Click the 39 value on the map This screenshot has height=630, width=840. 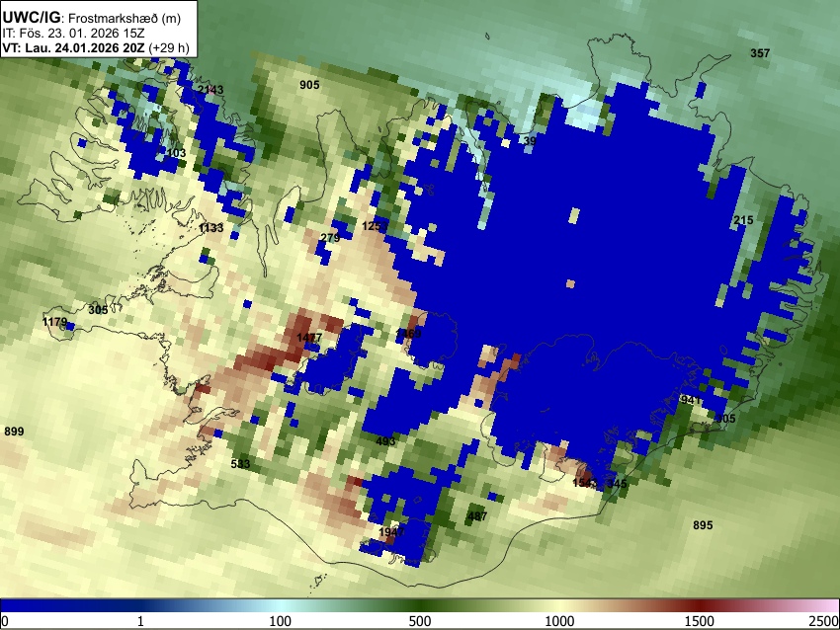click(x=530, y=141)
